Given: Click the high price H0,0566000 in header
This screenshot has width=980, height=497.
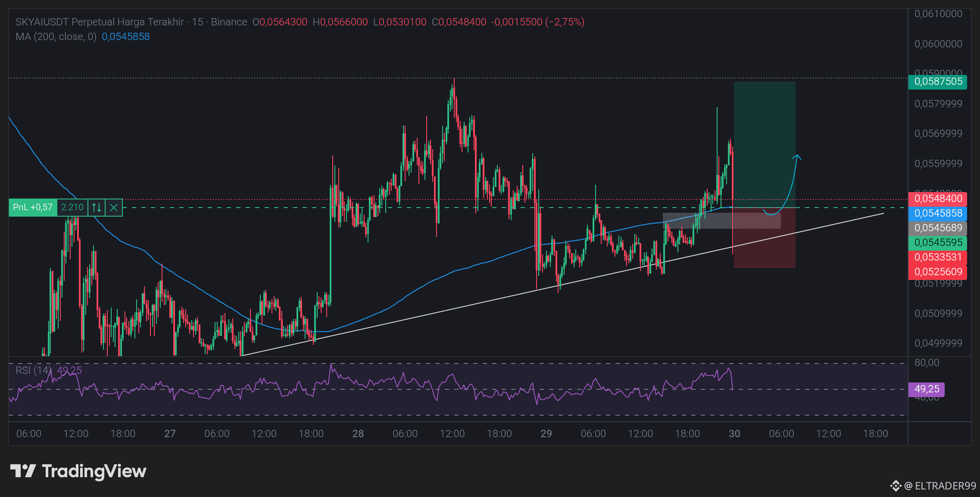Looking at the screenshot, I should point(340,22).
